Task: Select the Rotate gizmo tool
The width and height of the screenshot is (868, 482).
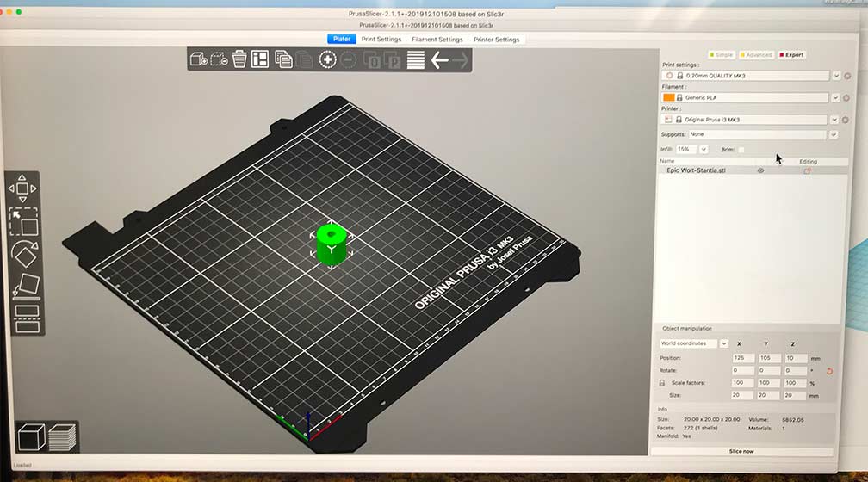Action: pos(24,255)
